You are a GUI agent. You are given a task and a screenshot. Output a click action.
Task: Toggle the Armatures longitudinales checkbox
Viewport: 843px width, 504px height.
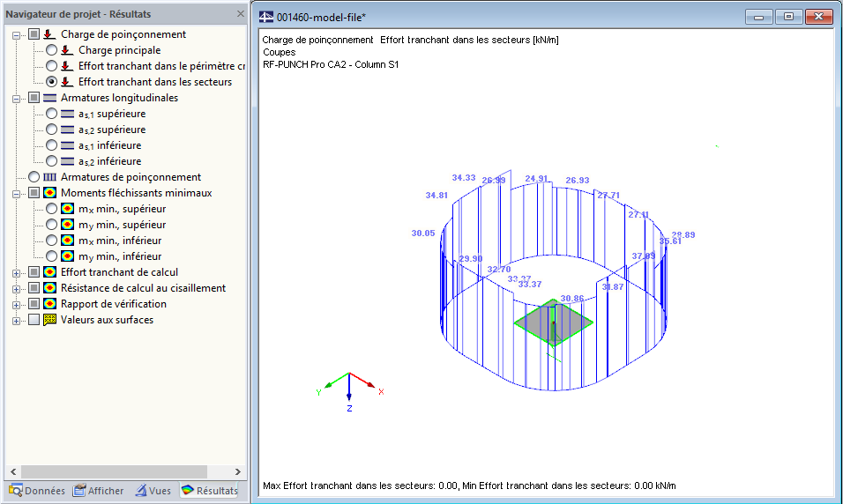pyautogui.click(x=34, y=98)
